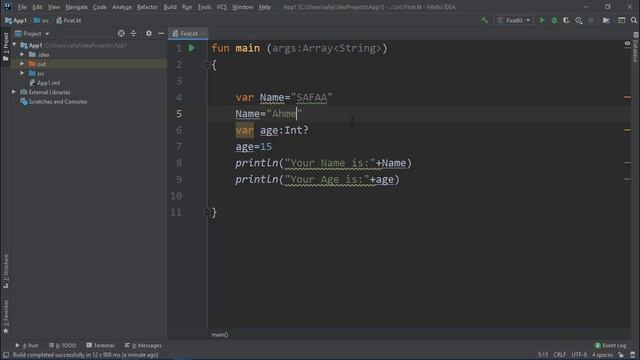
Task: Open the Run tool window tab
Action: [27, 345]
